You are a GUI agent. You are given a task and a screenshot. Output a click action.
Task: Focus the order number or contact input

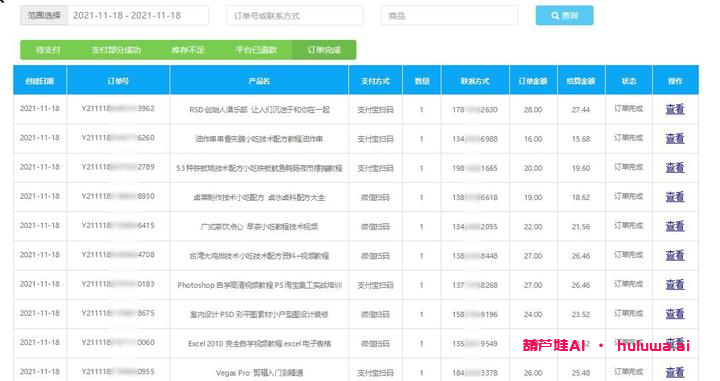[x=295, y=16]
